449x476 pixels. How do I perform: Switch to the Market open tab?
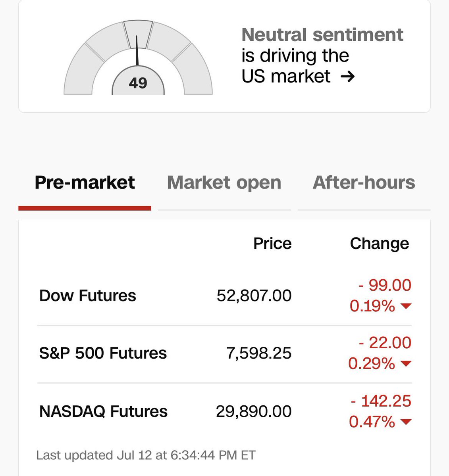[224, 183]
